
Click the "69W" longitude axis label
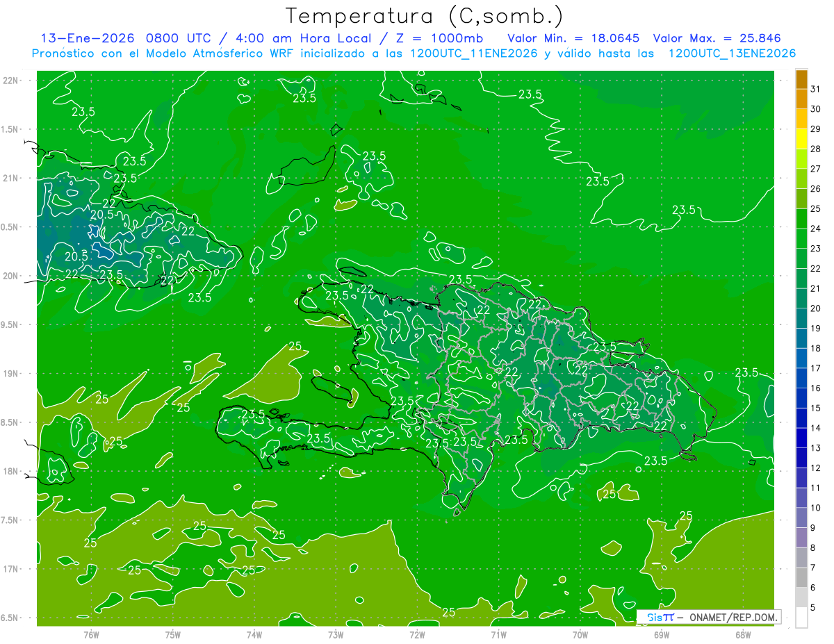[661, 634]
